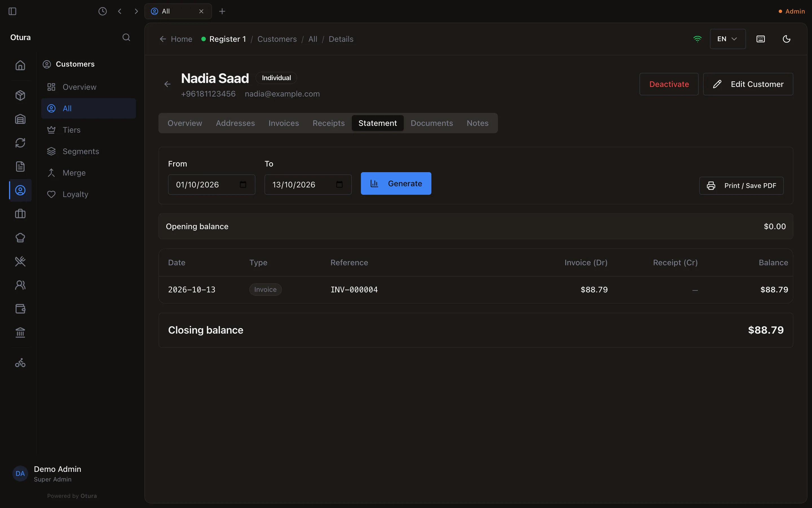Screen dimensions: 812x508
Task: Click the Home breadcrumb link
Action: point(176,39)
